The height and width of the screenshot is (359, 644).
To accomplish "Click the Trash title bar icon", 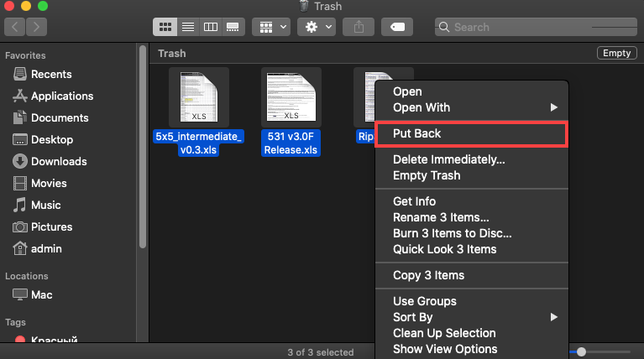I will pyautogui.click(x=304, y=6).
